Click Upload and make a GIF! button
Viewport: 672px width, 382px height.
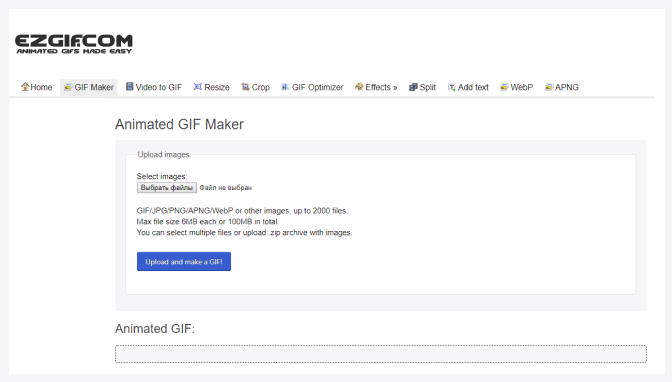[184, 262]
